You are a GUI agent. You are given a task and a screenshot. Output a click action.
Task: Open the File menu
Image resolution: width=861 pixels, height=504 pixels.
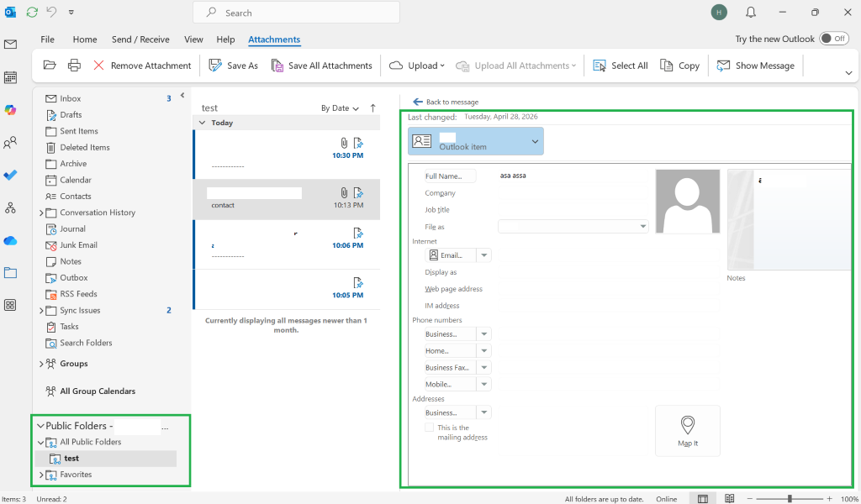coord(47,39)
